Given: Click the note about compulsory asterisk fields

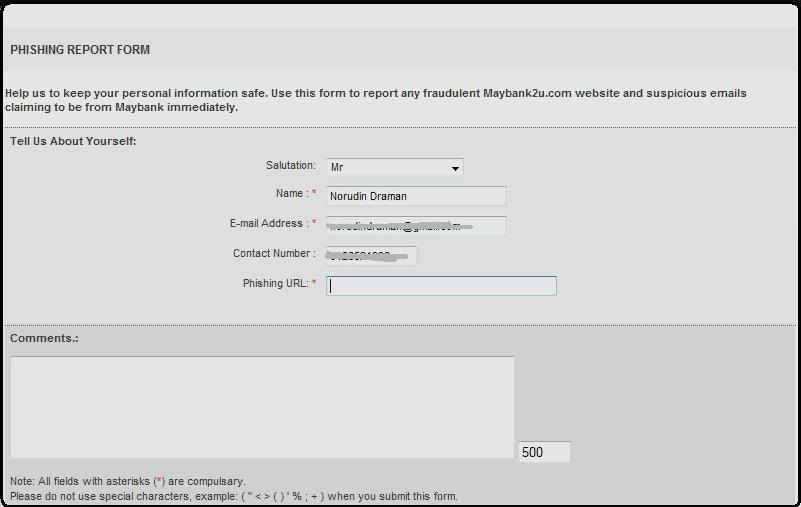Looking at the screenshot, I should (128, 481).
